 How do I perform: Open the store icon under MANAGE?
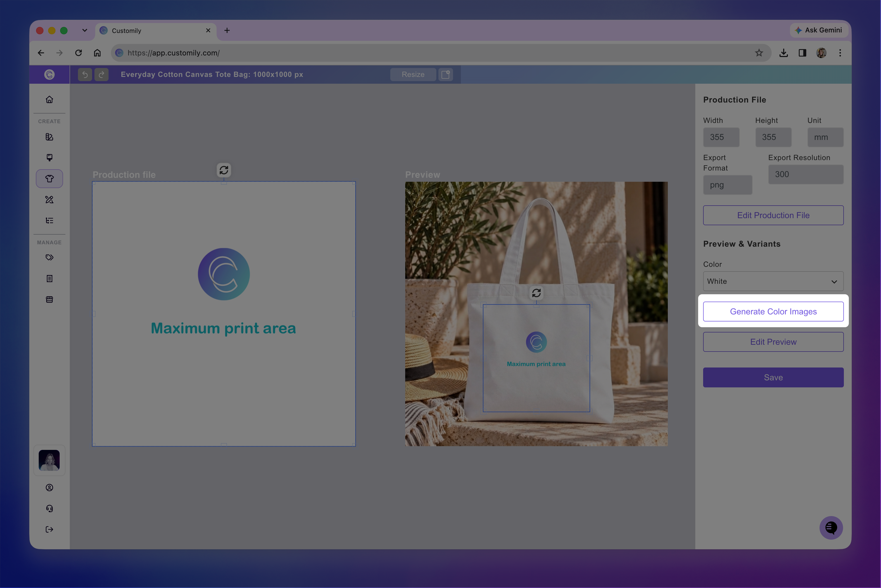tap(49, 299)
